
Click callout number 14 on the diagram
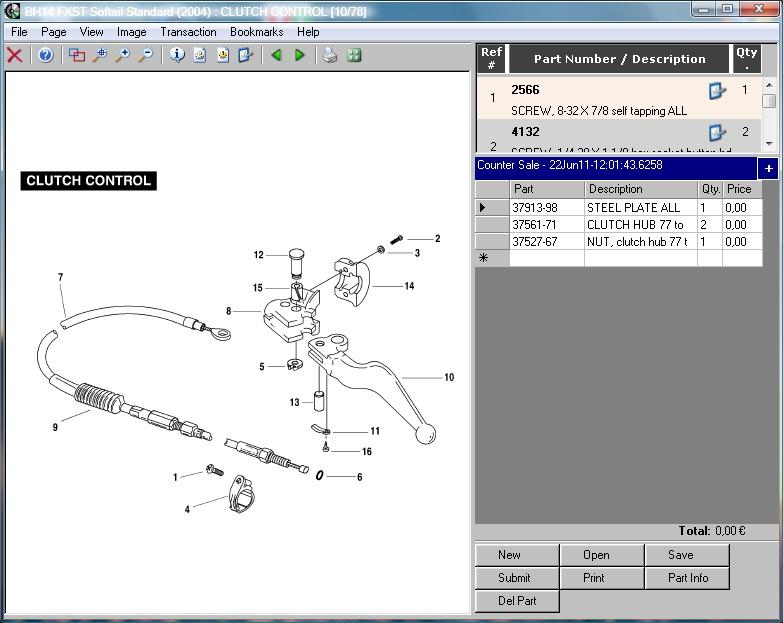[x=409, y=286]
